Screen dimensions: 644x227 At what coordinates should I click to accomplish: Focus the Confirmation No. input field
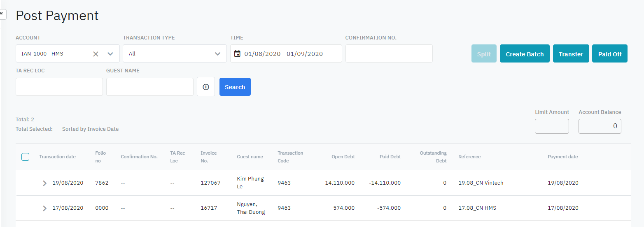(389, 53)
